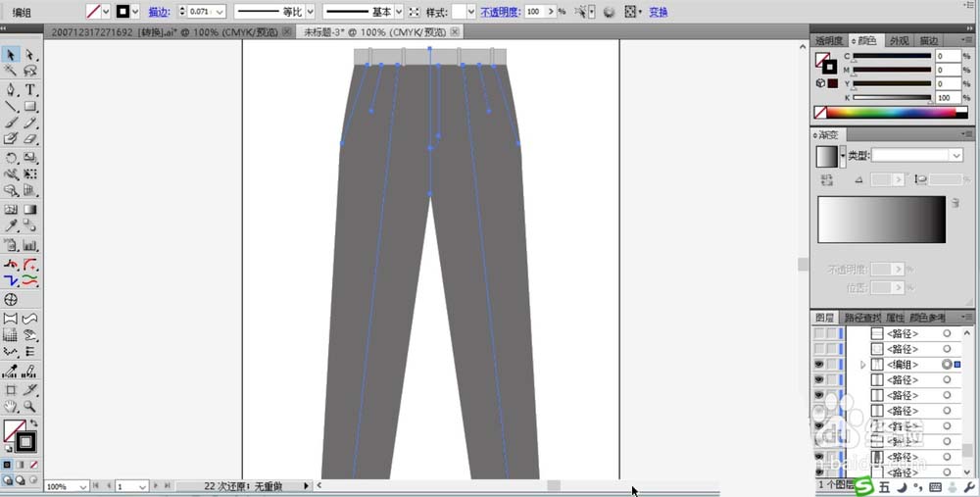Switch to 未标题-3 document tab
Viewport: 980px width, 497px height.
(x=375, y=32)
